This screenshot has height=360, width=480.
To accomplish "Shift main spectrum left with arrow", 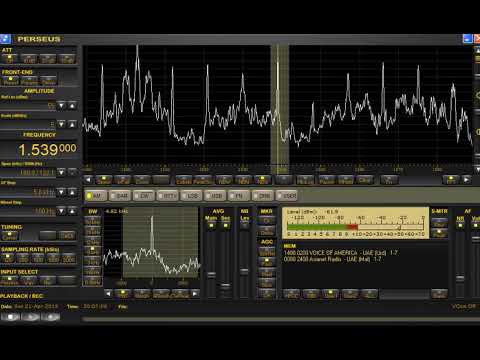I will coord(88,180).
